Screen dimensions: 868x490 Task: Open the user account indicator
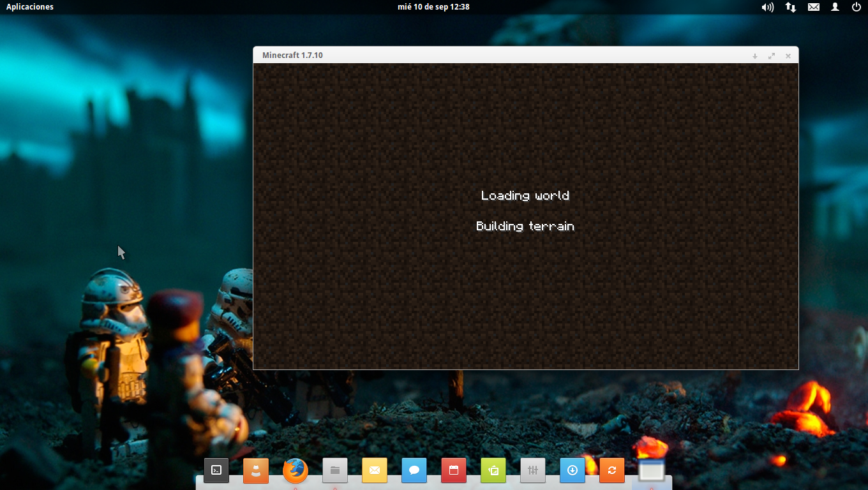835,7
